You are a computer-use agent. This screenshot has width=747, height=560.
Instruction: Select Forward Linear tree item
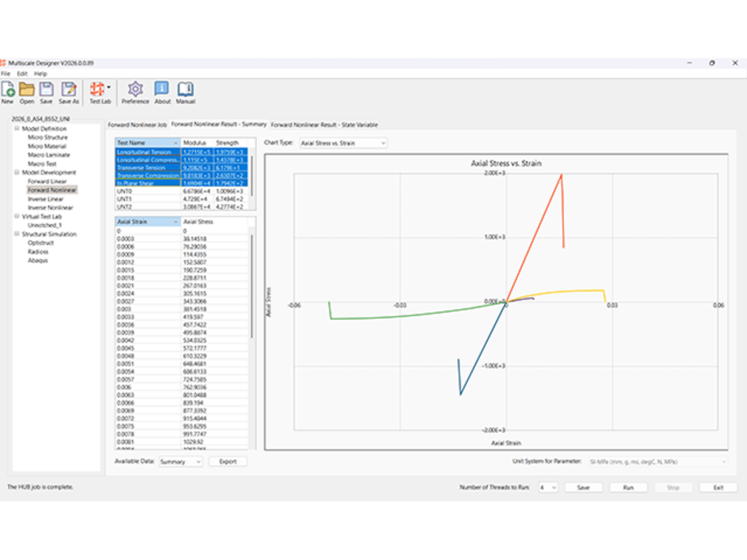(47, 181)
